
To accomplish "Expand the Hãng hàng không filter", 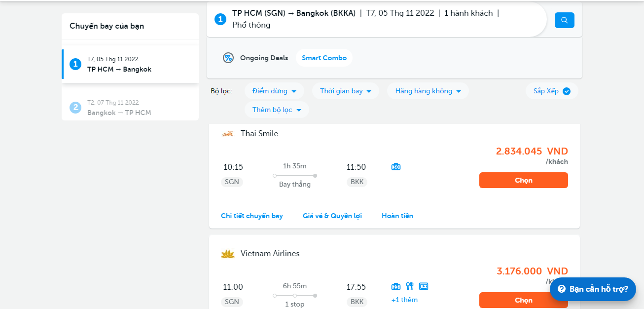I will click(428, 91).
